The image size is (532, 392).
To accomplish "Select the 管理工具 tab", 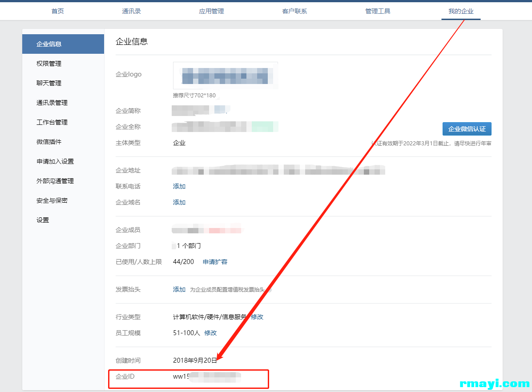I will pos(378,11).
